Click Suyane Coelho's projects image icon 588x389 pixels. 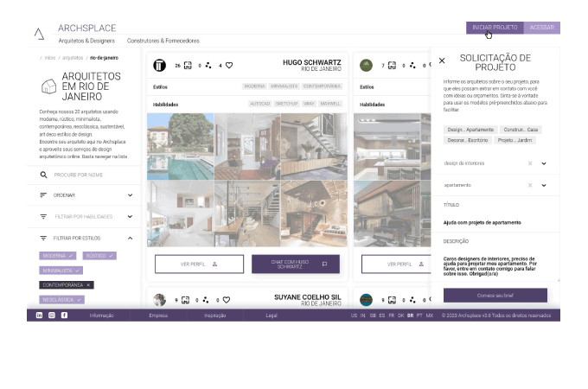[x=185, y=300]
